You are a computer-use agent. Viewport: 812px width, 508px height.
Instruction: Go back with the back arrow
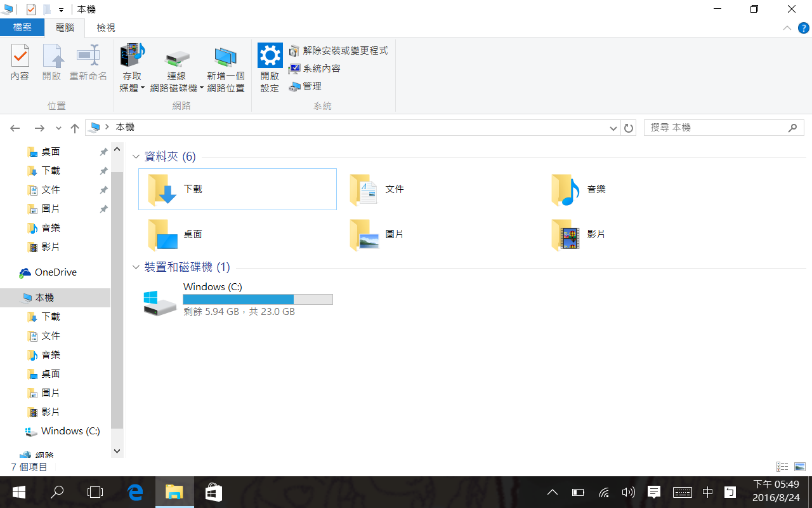coord(16,128)
